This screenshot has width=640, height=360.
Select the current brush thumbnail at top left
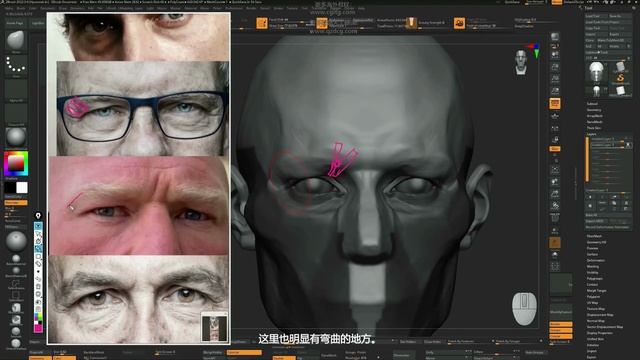point(16,41)
